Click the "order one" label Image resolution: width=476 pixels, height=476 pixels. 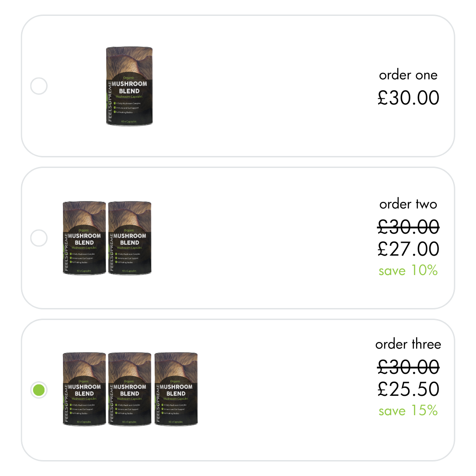(408, 75)
